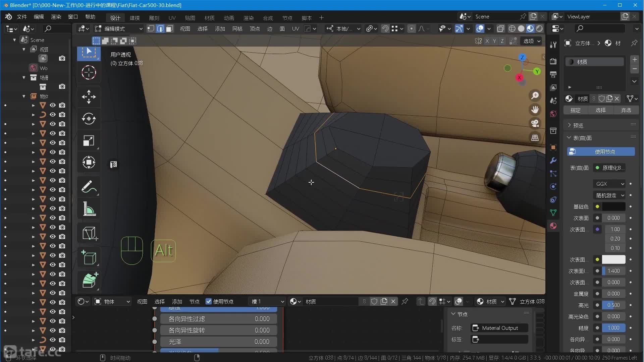The height and width of the screenshot is (362, 644).
Task: Open Render properties tab
Action: (553, 61)
